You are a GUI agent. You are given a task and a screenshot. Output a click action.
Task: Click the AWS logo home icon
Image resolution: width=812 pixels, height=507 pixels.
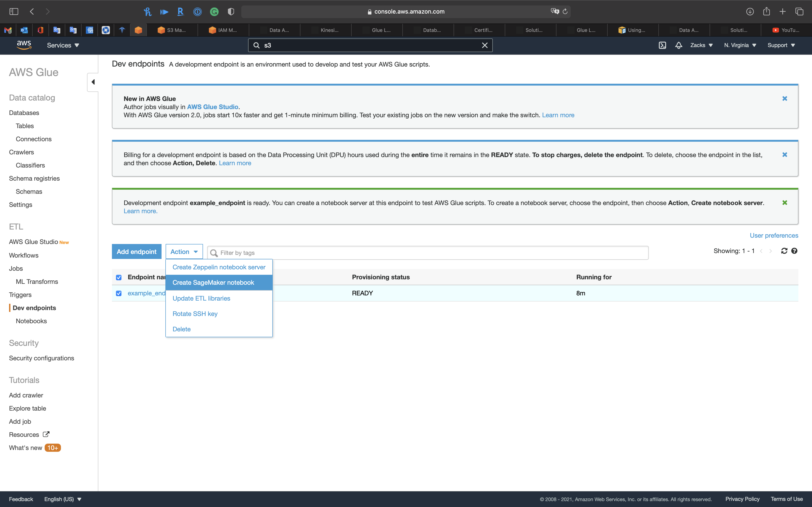(24, 45)
